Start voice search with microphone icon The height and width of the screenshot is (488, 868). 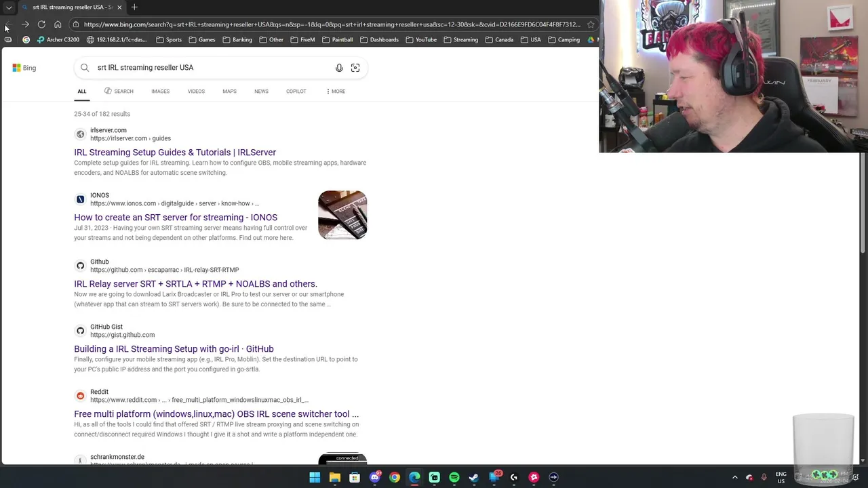[x=339, y=68]
